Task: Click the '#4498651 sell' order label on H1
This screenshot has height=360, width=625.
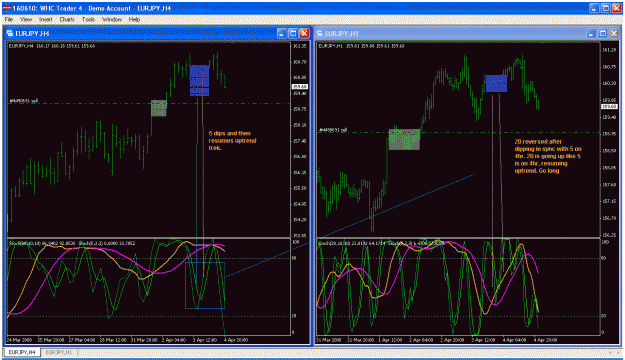Action: click(333, 130)
